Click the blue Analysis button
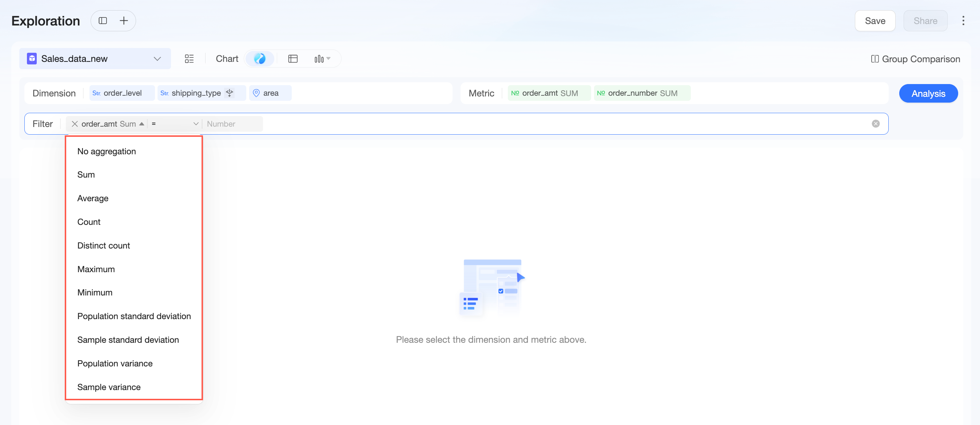 928,93
